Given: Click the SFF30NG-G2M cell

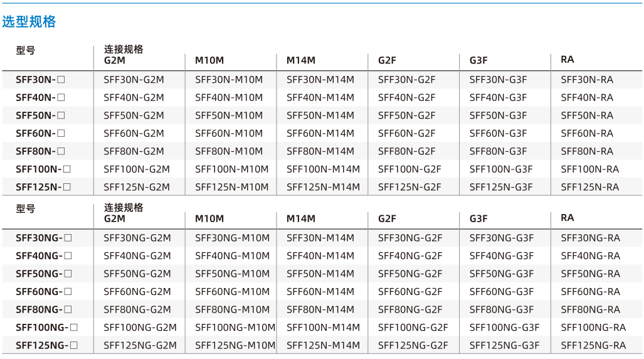Looking at the screenshot, I should (x=137, y=238).
